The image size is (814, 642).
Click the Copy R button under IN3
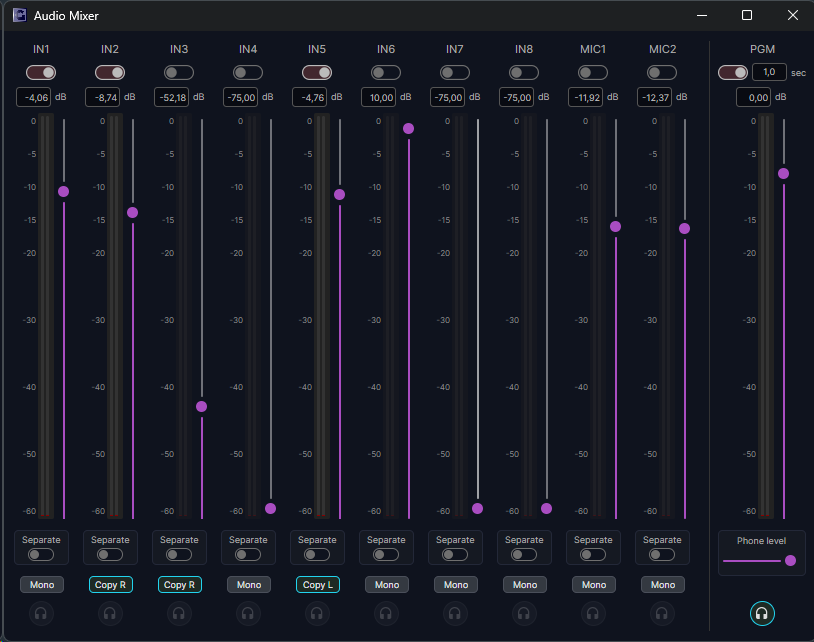[x=180, y=585]
